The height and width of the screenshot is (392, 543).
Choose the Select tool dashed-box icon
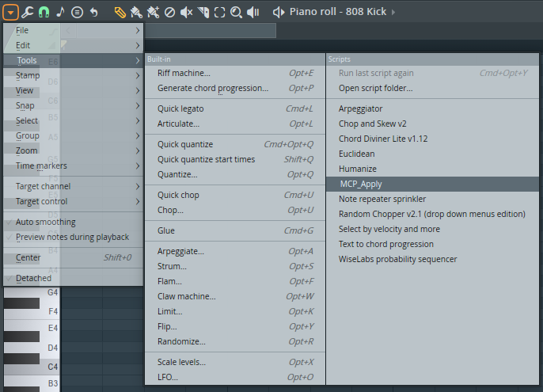click(x=219, y=13)
